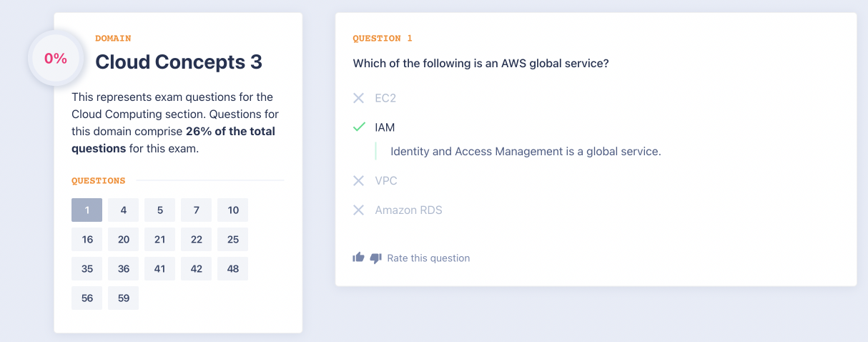Viewport: 868px width, 342px height.
Task: Choose the Amazon RDS answer option
Action: click(x=408, y=210)
